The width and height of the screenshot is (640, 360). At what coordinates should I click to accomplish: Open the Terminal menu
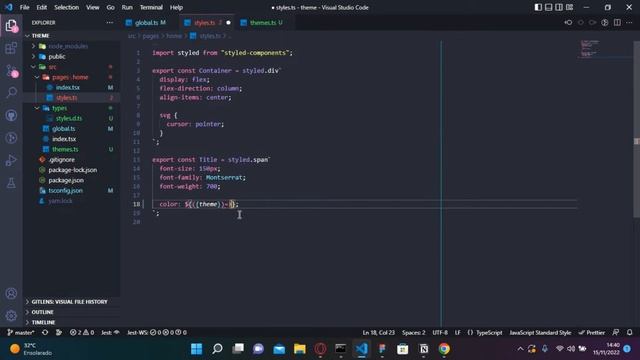pos(151,7)
